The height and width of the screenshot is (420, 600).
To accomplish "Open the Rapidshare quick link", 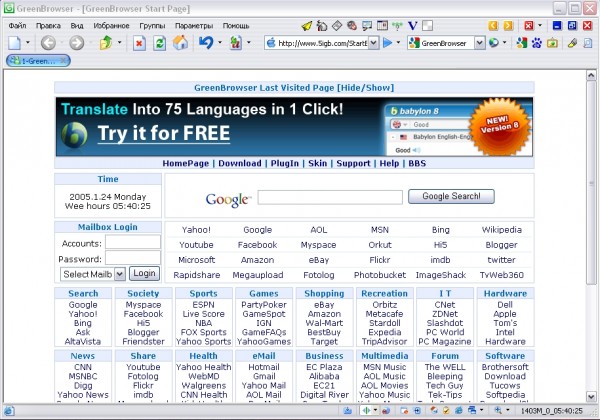I will [x=197, y=275].
